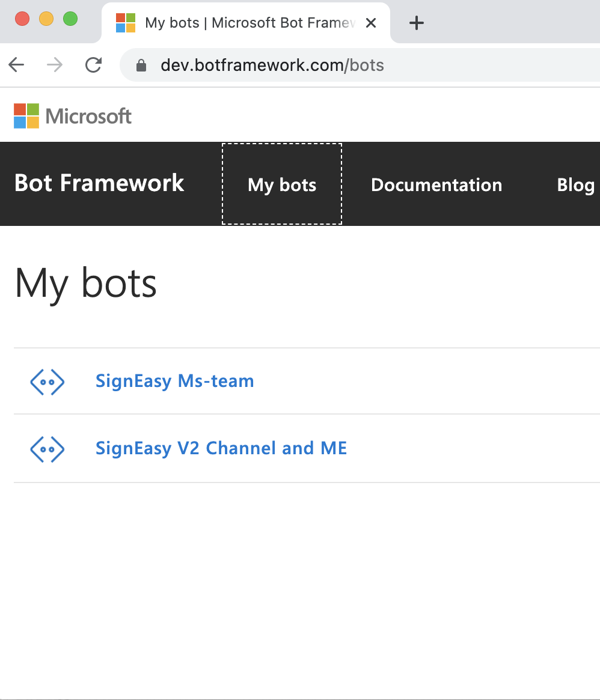Select the My bots browser tab
This screenshot has height=700, width=600.
[x=246, y=23]
